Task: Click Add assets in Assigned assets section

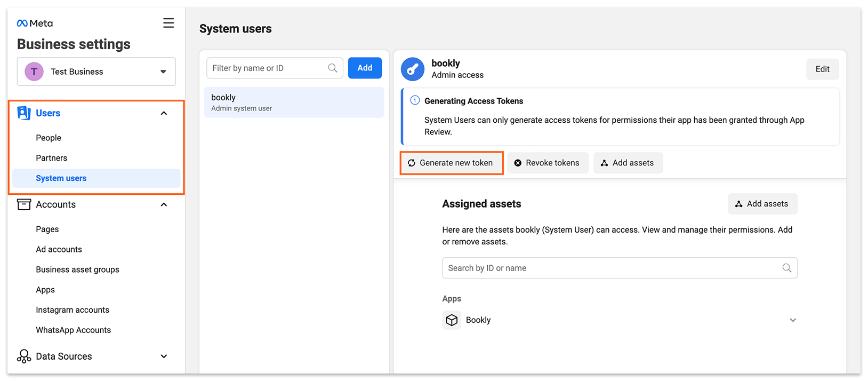Action: pos(762,204)
